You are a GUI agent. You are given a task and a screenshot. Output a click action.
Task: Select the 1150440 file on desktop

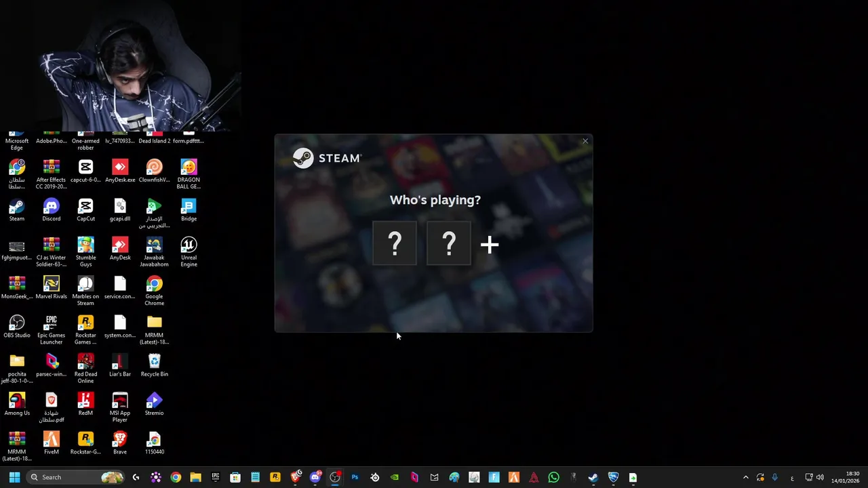tap(154, 443)
